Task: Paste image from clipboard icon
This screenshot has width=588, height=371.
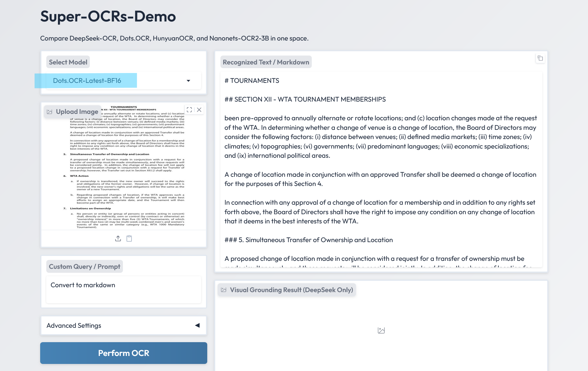Action: [129, 238]
